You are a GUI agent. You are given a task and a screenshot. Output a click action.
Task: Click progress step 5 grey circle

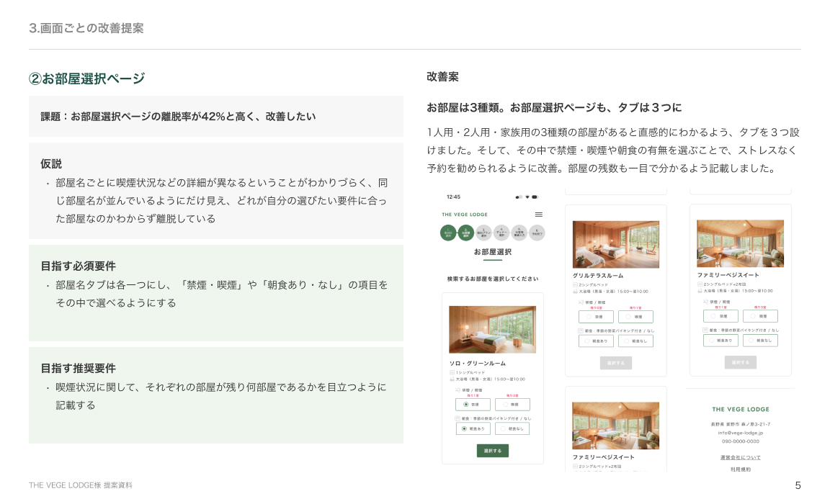[x=519, y=233]
